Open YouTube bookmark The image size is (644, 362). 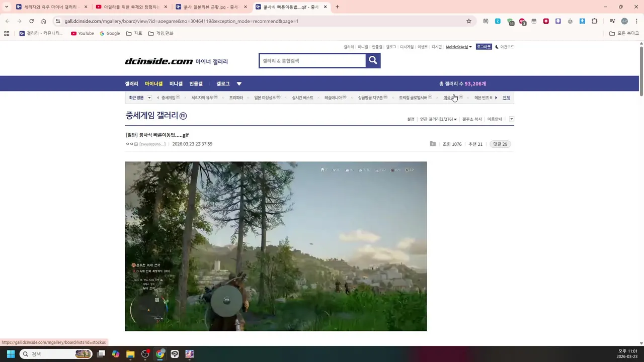click(83, 33)
